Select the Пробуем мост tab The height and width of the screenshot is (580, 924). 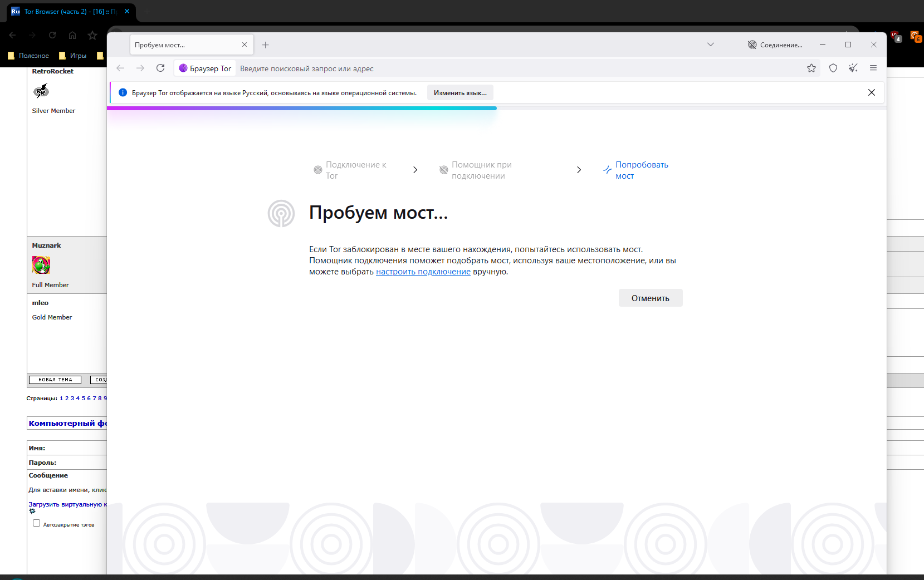[187, 45]
